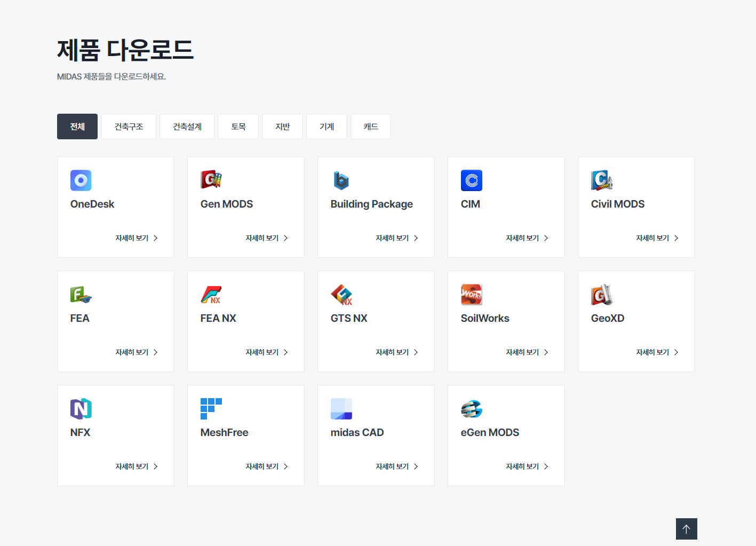This screenshot has width=756, height=546.
Task: Select the 기계 filter tab
Action: pyautogui.click(x=327, y=126)
